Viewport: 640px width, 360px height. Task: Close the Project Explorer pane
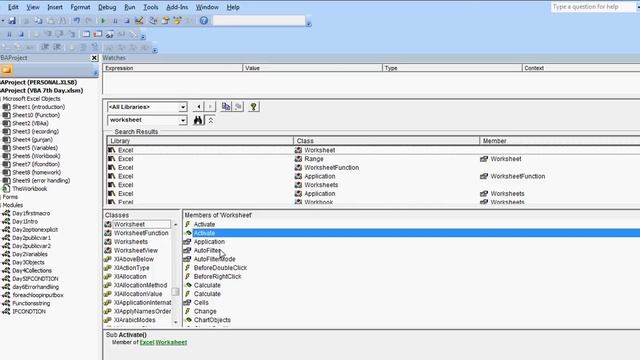pyautogui.click(x=94, y=58)
